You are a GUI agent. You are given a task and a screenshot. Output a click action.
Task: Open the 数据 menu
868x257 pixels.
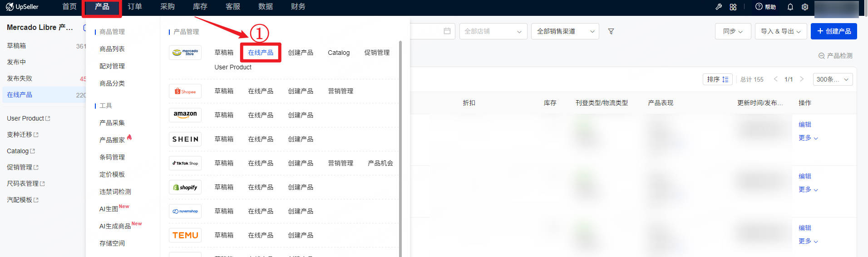266,7
